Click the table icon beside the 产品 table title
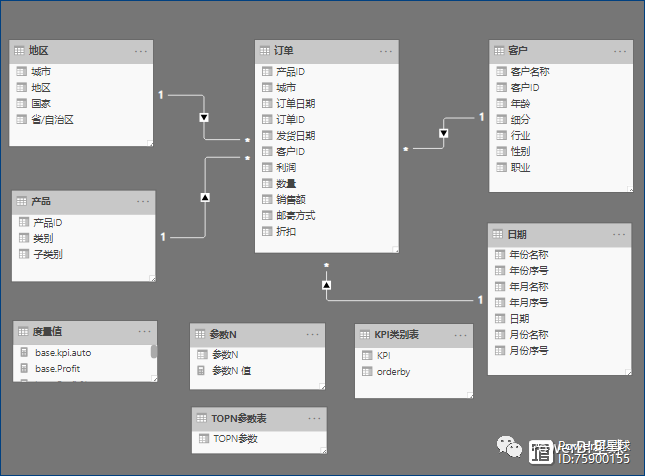Viewport: 645px width, 476px height. point(21,201)
